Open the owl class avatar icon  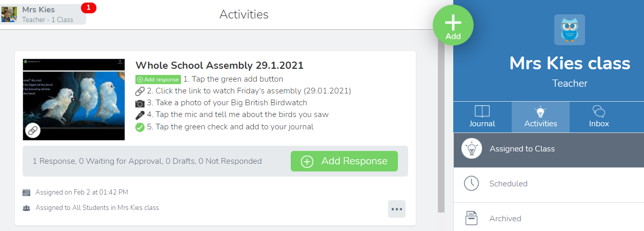tap(570, 30)
